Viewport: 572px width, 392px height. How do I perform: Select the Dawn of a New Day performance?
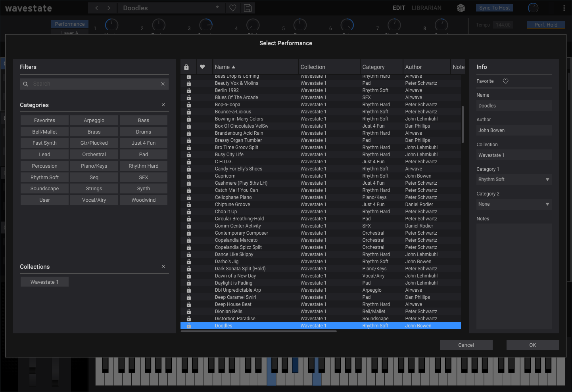click(x=321, y=276)
